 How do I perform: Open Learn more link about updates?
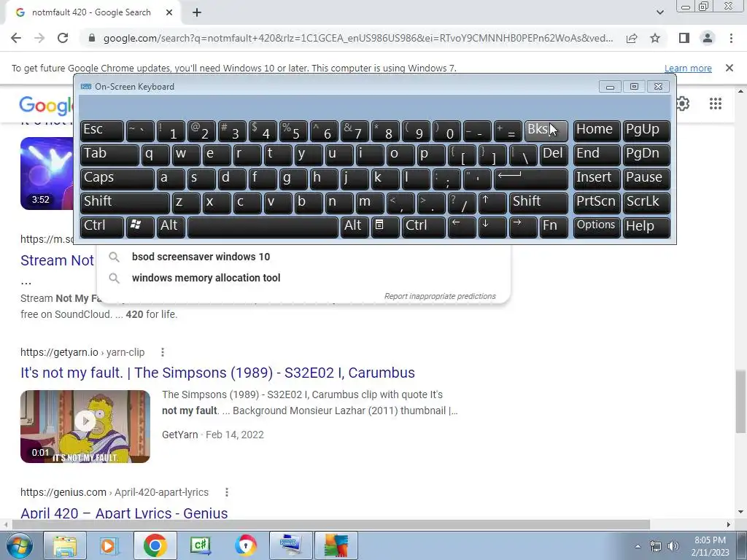pyautogui.click(x=688, y=68)
